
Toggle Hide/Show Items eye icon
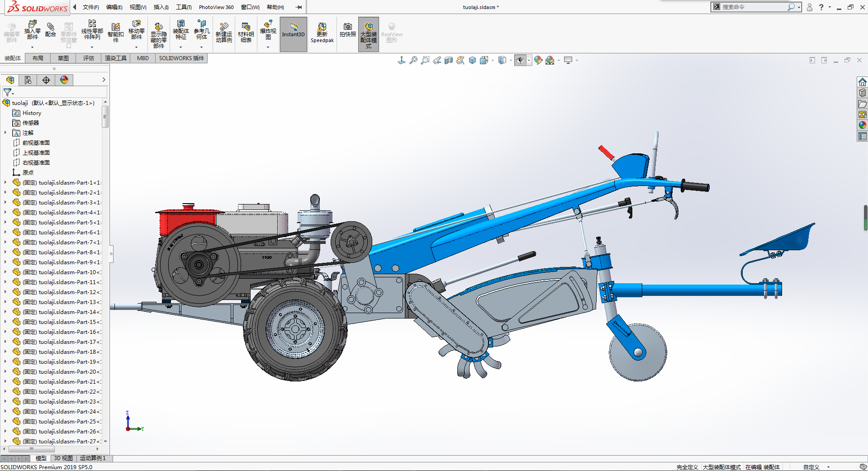click(x=520, y=60)
